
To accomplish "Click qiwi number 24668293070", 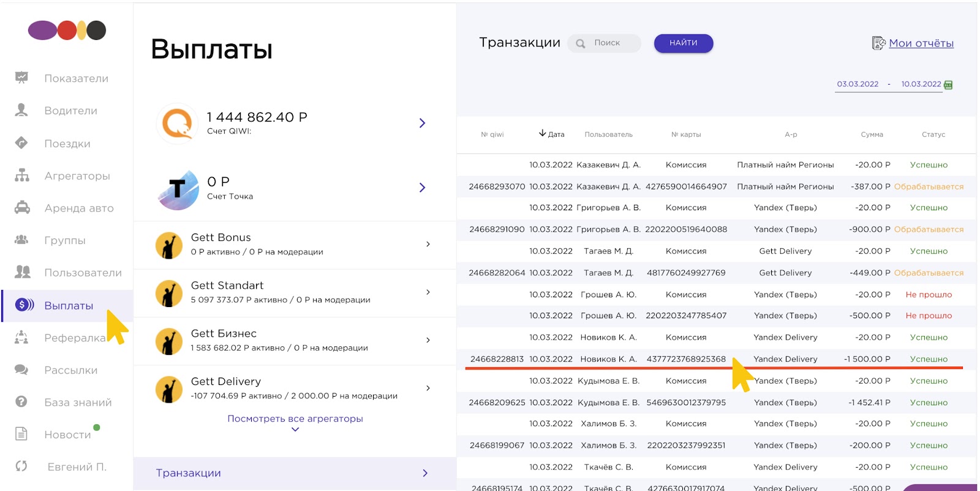I will point(497,186).
